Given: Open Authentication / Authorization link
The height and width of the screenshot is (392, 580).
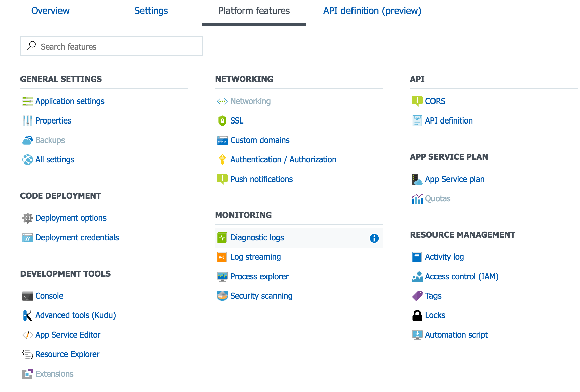Looking at the screenshot, I should click(283, 160).
